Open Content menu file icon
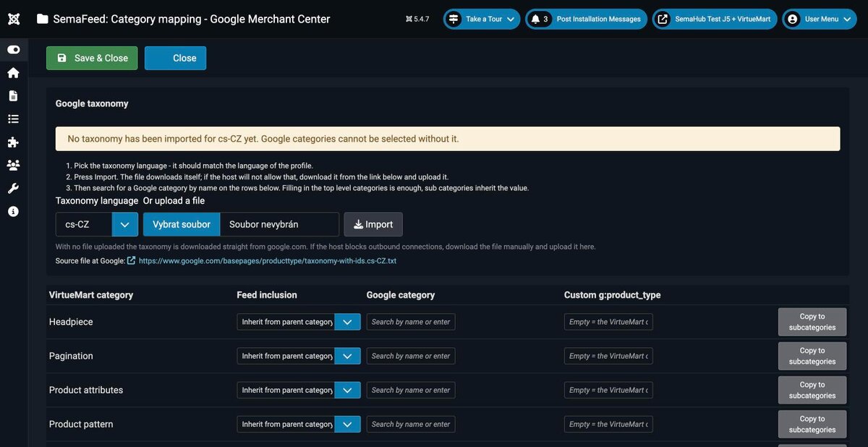The image size is (868, 447). 13,96
